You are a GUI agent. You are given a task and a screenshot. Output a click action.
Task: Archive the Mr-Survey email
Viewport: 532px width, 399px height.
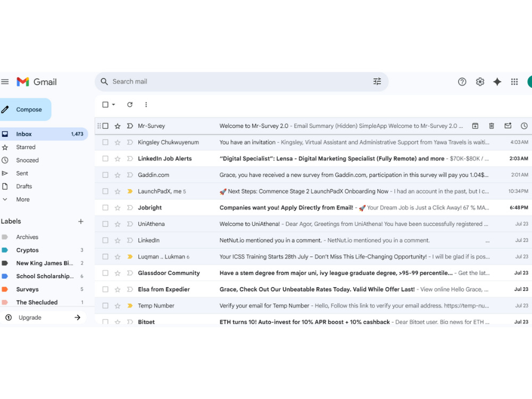click(x=475, y=126)
